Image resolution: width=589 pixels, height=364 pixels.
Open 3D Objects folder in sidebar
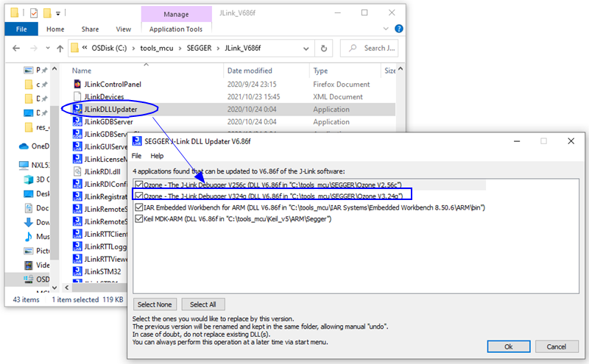pos(36,179)
